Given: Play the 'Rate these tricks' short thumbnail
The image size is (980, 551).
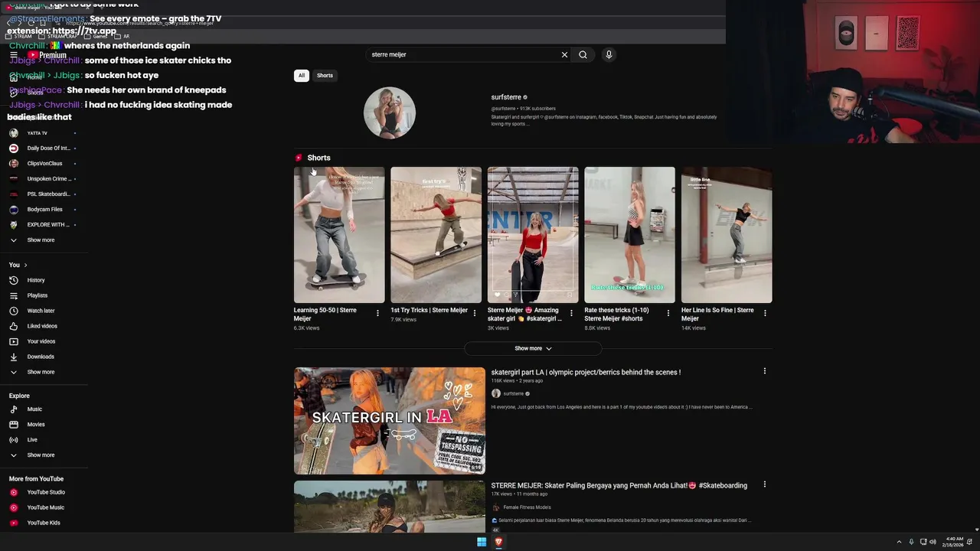Looking at the screenshot, I should (630, 235).
